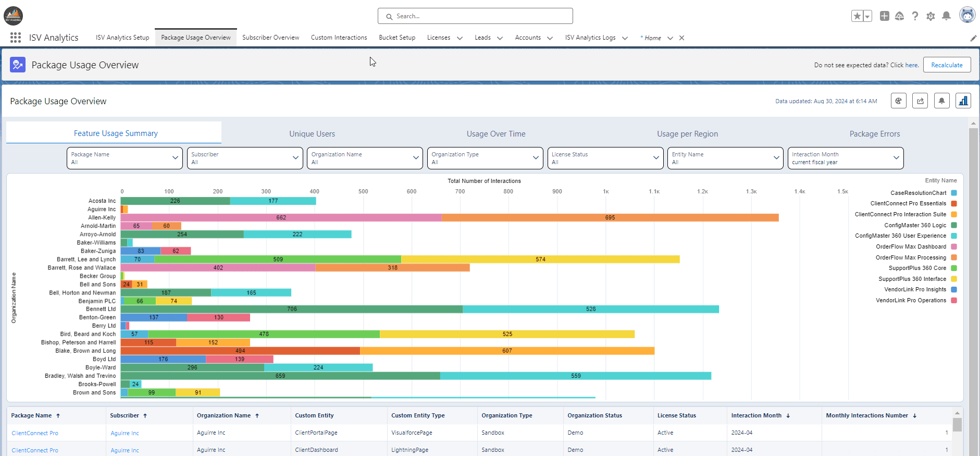Open the Package Name filter dropdown

point(125,158)
